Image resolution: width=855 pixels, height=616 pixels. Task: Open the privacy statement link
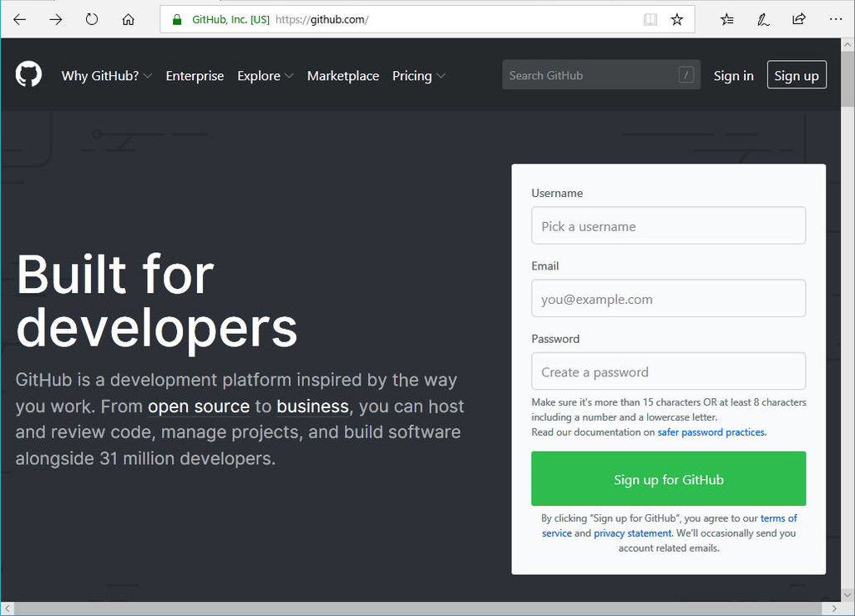coord(633,533)
